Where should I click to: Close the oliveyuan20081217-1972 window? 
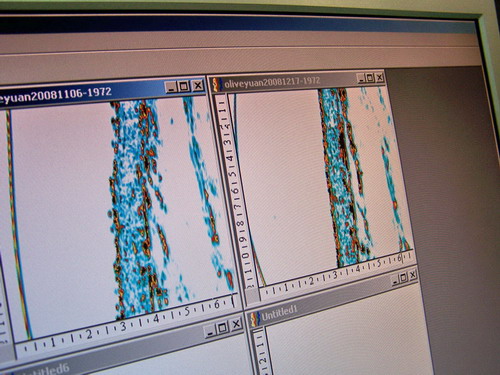[379, 78]
